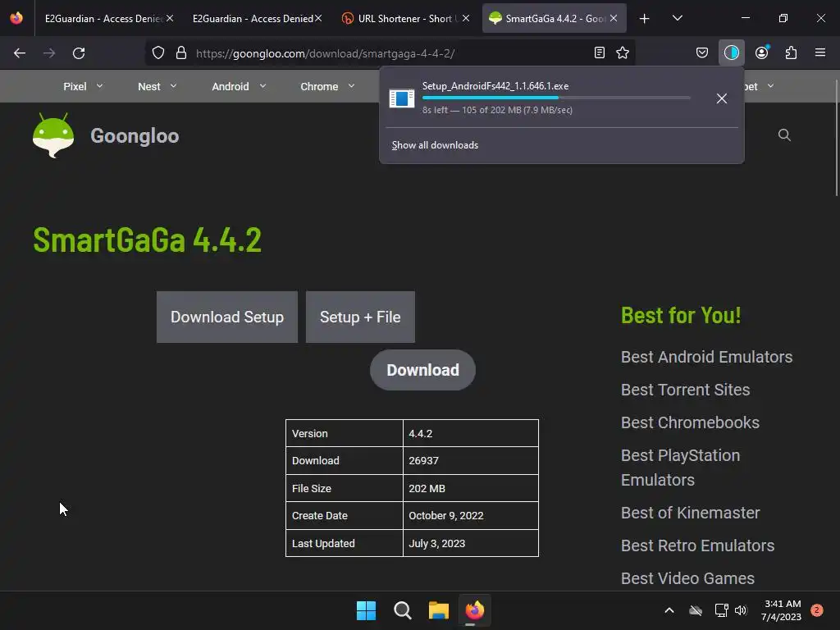
Task: Click the cloud sync tray icon
Action: pos(696,610)
